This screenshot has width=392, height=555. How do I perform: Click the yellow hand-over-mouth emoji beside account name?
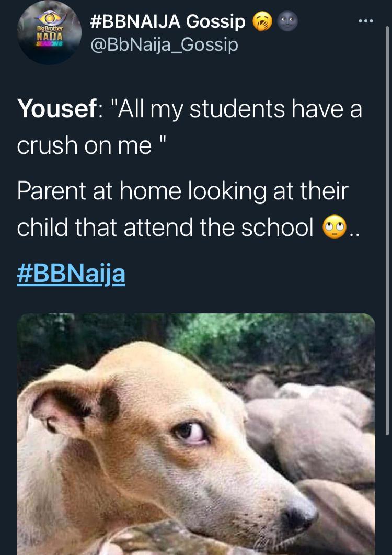pyautogui.click(x=261, y=21)
